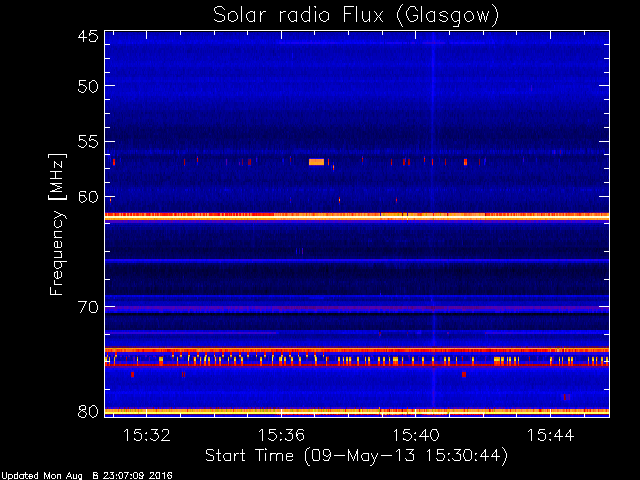Click the 15:36 time tick label
The image size is (640, 480).
(281, 436)
